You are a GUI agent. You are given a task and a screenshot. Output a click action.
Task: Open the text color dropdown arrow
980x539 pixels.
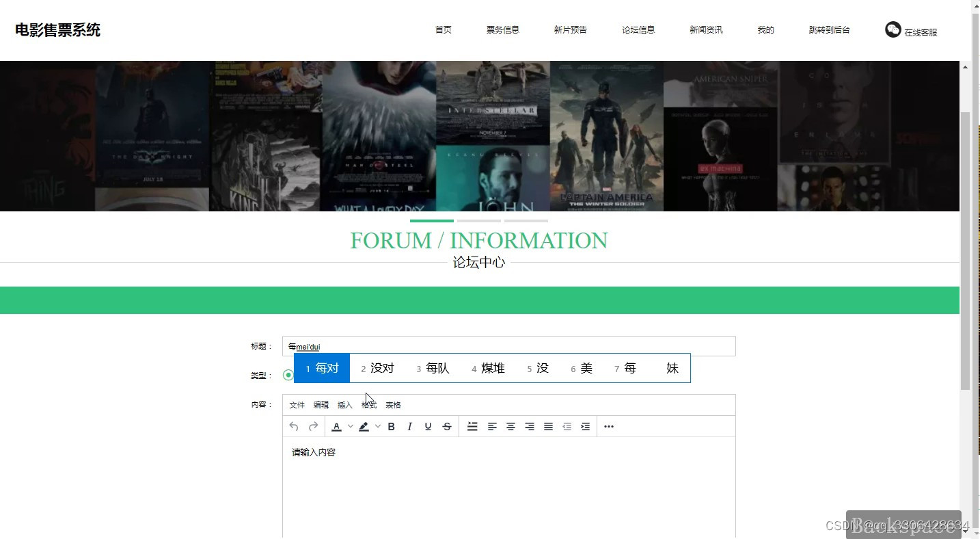click(x=351, y=426)
